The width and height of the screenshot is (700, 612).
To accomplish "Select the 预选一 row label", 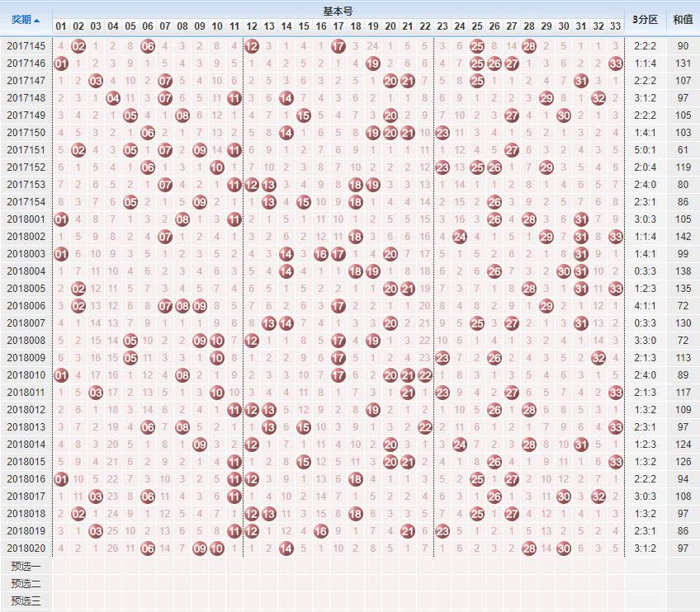I will click(x=26, y=567).
